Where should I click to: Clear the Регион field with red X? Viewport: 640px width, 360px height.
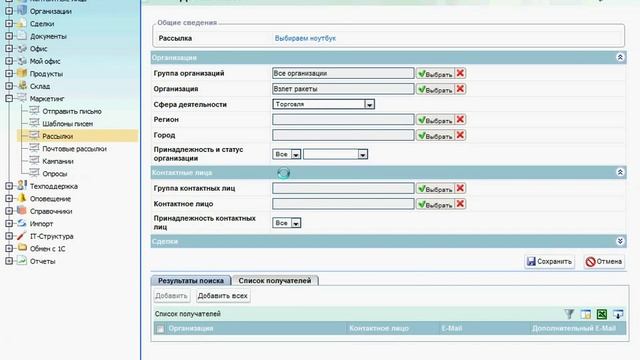coord(460,119)
